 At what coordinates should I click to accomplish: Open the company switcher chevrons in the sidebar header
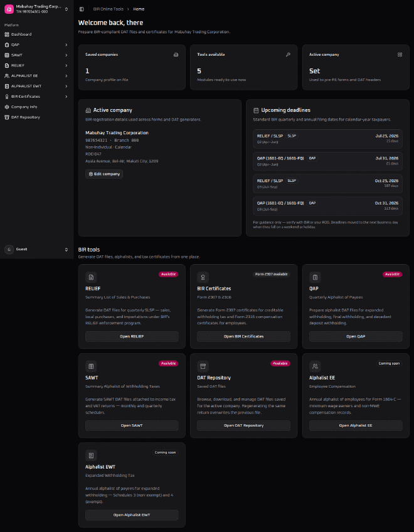click(x=66, y=9)
